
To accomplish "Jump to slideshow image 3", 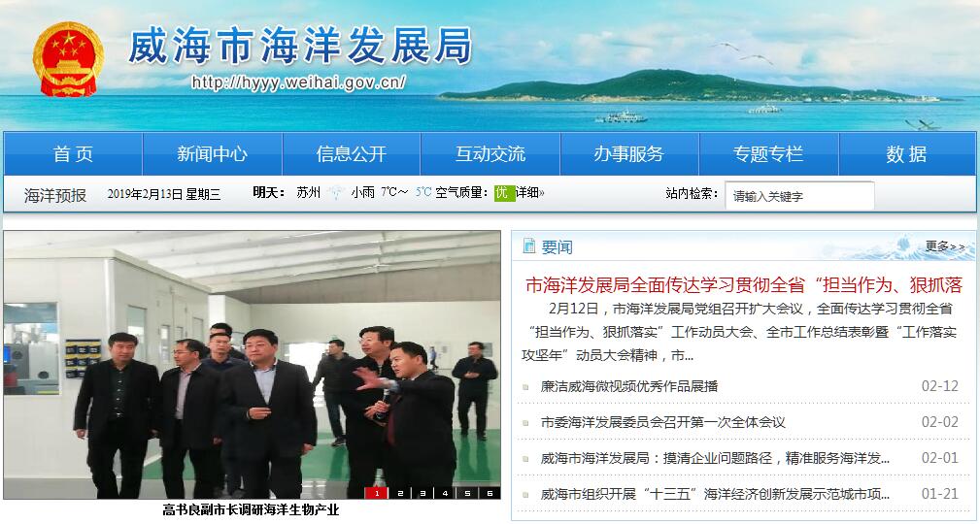I will click(x=422, y=493).
